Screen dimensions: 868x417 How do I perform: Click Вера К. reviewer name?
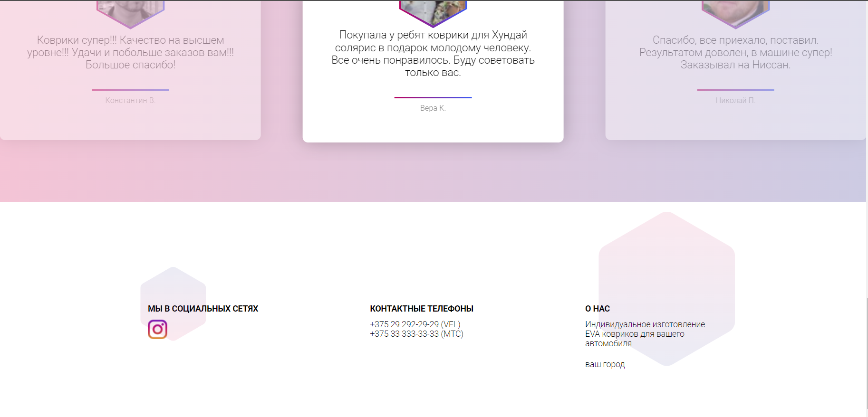(x=433, y=108)
